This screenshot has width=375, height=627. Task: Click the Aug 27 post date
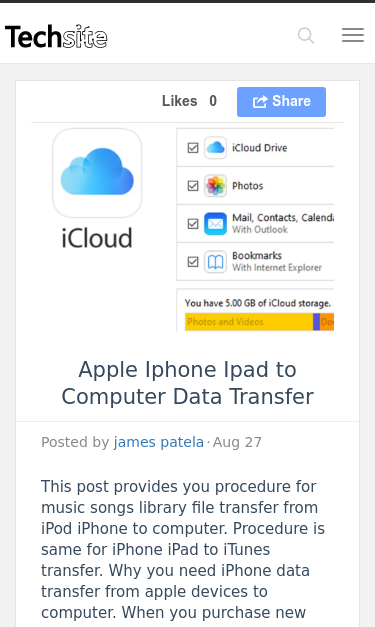pos(237,442)
